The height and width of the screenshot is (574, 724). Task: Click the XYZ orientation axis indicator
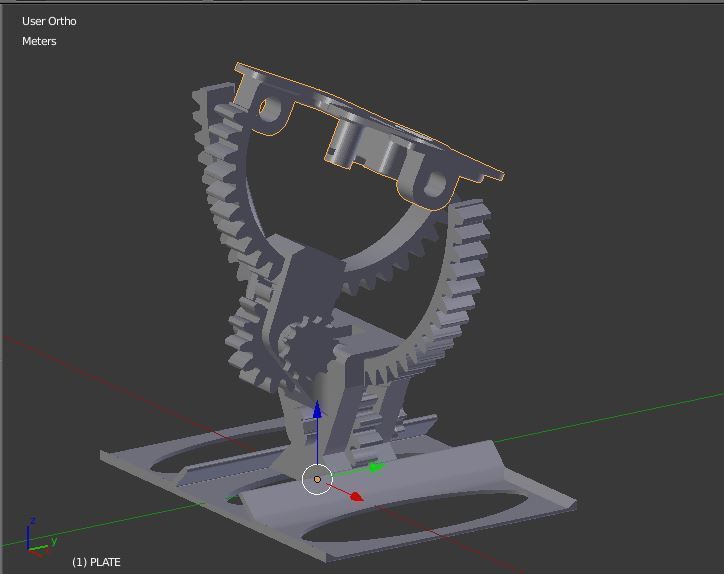click(x=40, y=538)
